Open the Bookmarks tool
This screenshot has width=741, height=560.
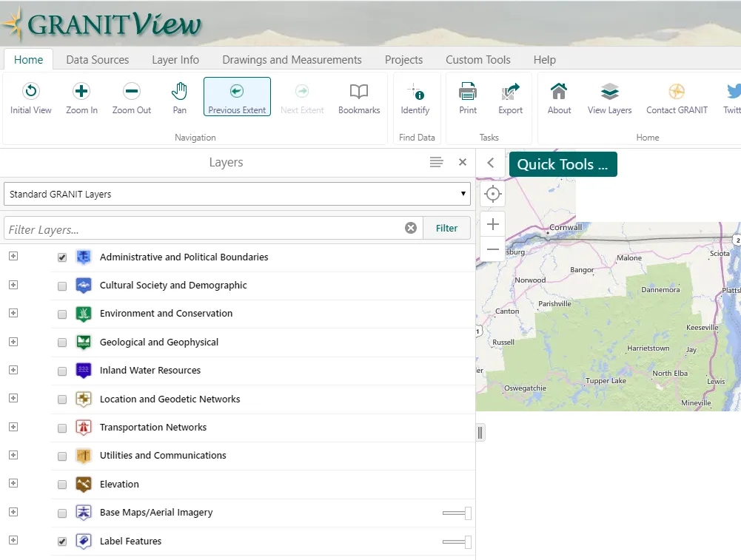click(359, 98)
